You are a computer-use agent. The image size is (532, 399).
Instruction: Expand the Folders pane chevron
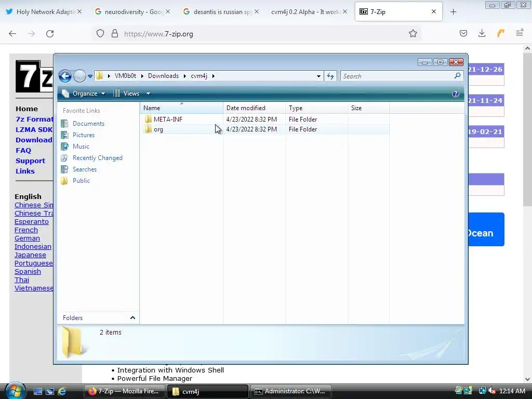[x=132, y=318]
